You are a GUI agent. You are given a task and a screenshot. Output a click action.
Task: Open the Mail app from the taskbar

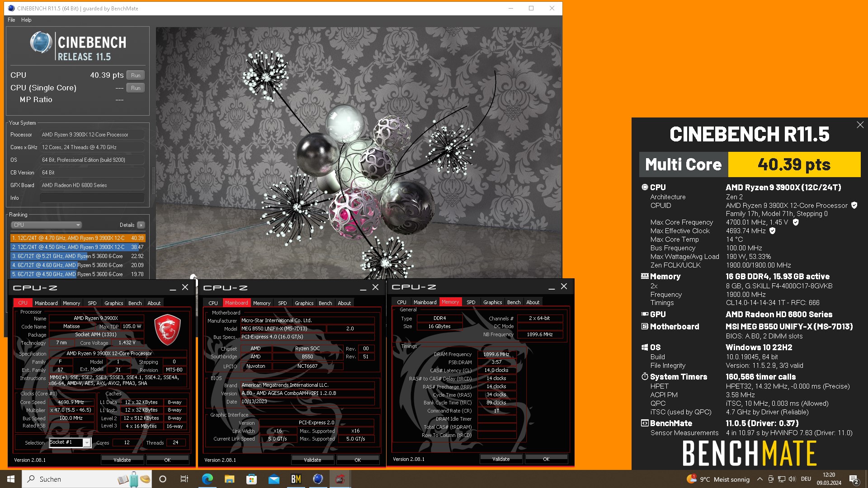(x=274, y=479)
